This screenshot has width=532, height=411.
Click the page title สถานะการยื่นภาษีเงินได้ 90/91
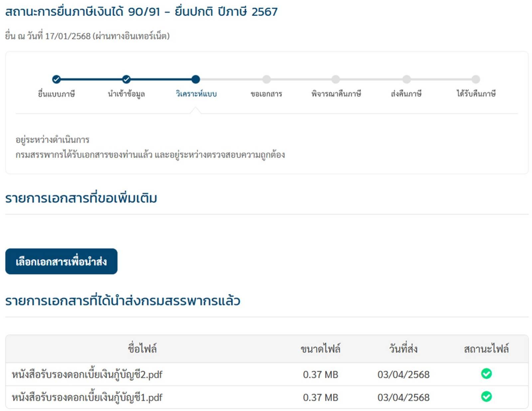point(141,12)
